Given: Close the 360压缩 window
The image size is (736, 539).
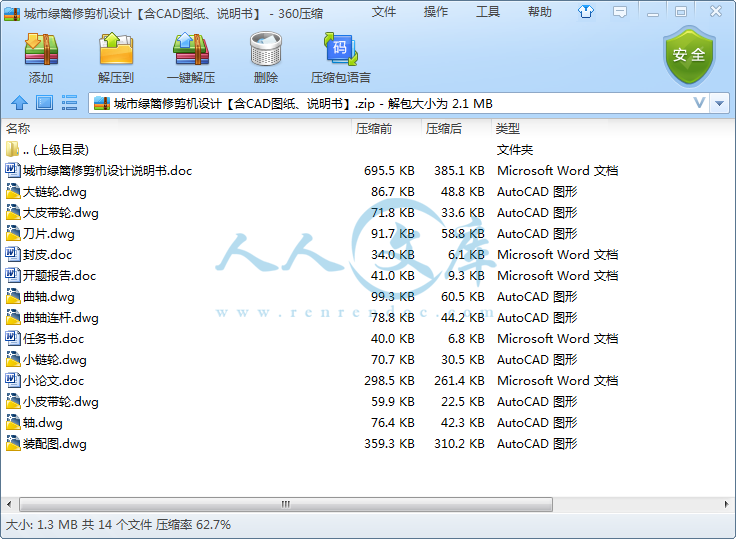Looking at the screenshot, I should 716,12.
